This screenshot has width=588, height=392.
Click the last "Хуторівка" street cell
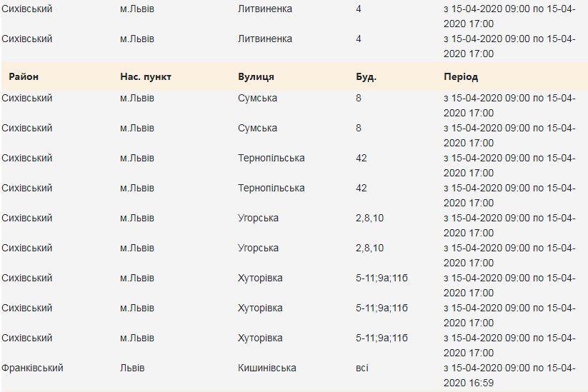pos(260,338)
